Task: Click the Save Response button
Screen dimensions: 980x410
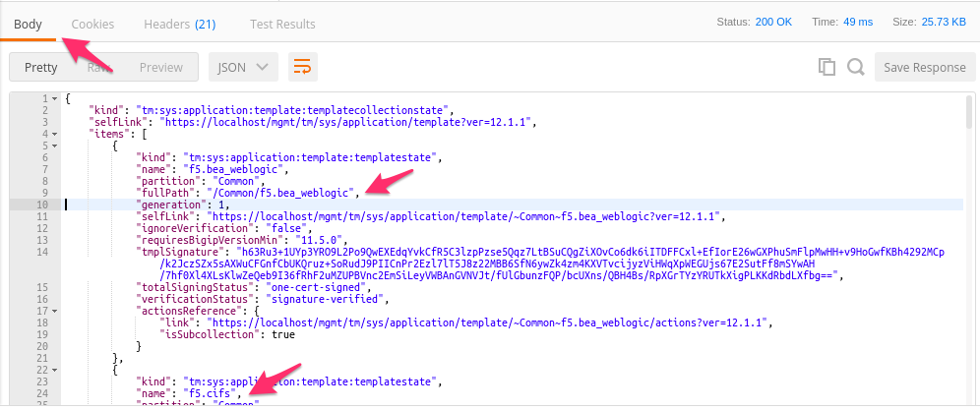Action: (924, 68)
